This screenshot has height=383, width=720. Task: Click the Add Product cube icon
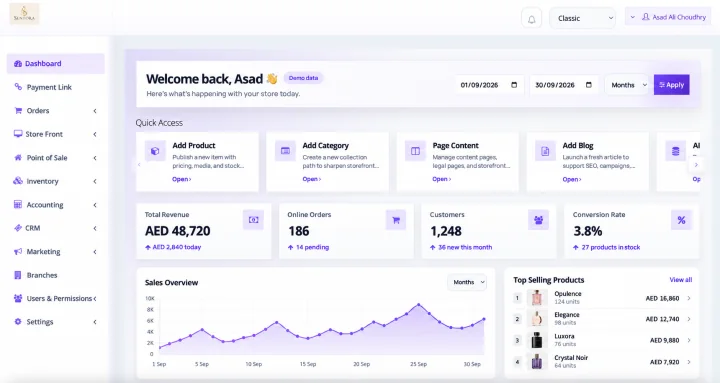155,151
